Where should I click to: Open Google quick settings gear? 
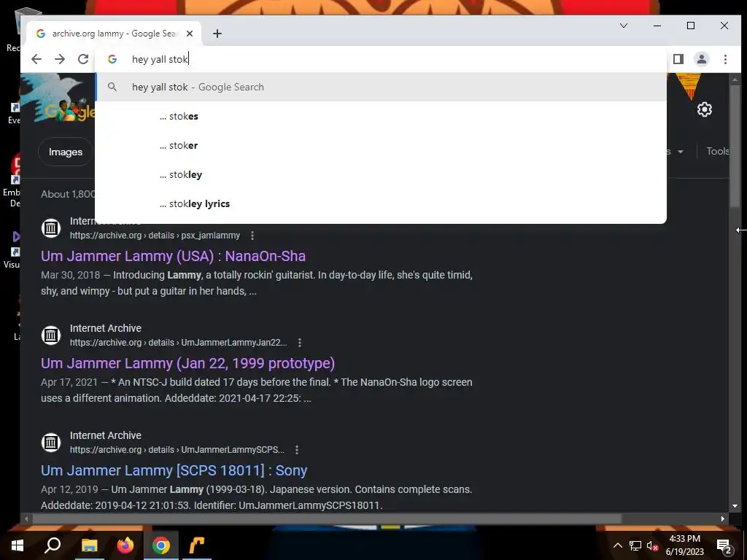(x=705, y=109)
